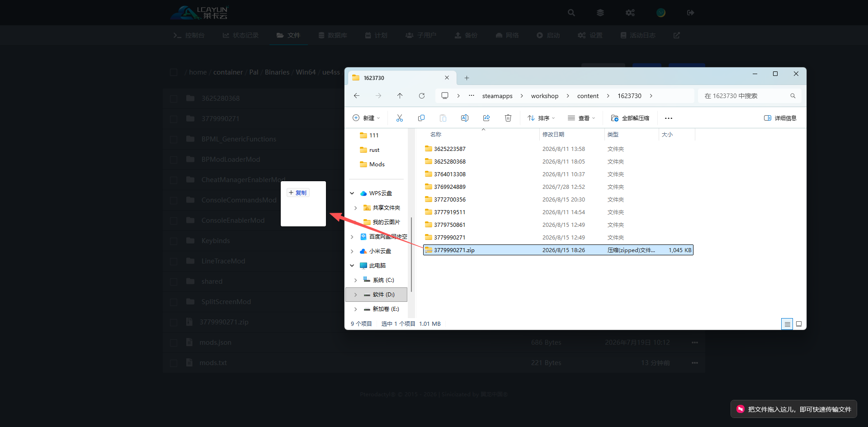Open the ellipsis menu for mods.txt
The width and height of the screenshot is (868, 427).
point(695,363)
